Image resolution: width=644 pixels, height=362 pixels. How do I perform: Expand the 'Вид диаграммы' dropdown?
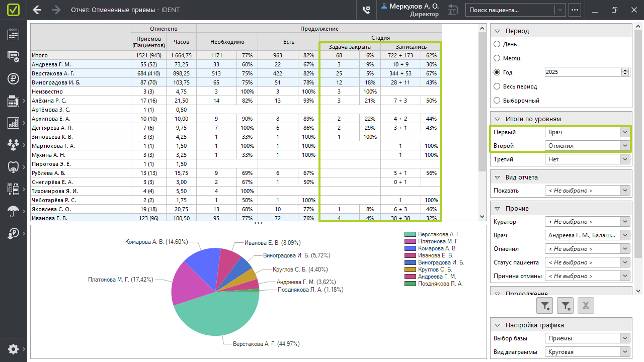[588, 352]
